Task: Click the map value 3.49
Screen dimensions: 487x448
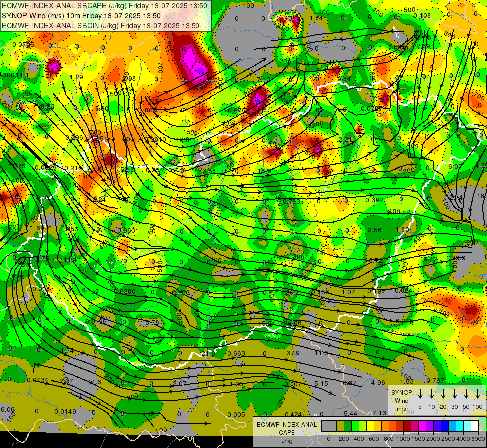Action: tap(293, 353)
